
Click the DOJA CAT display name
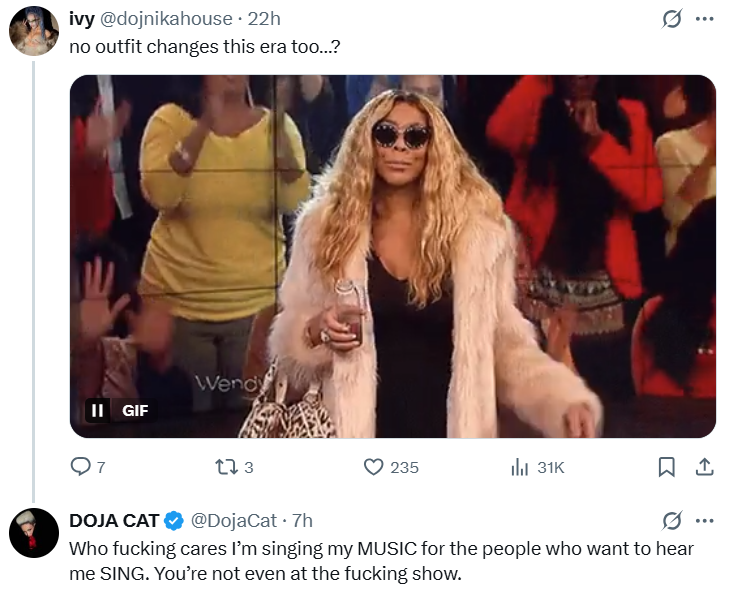(x=114, y=521)
